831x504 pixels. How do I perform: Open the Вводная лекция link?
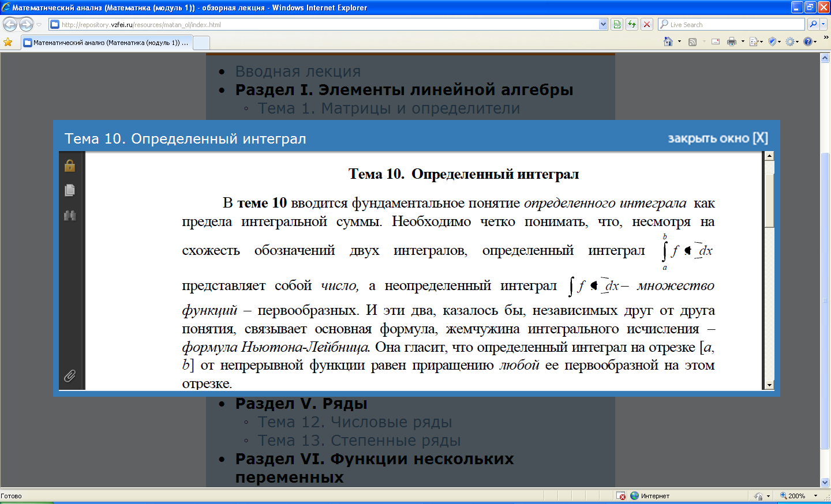coord(298,72)
